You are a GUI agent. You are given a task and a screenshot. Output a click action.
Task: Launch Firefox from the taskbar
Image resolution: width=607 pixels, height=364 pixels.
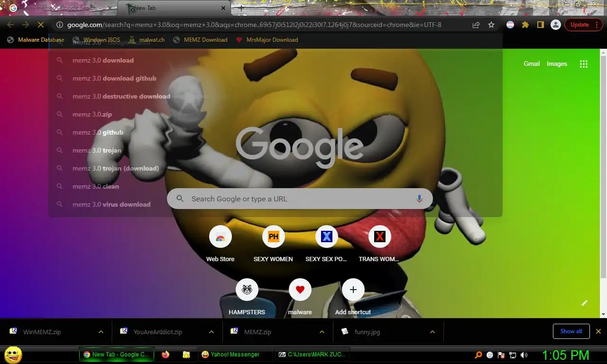[x=165, y=355]
